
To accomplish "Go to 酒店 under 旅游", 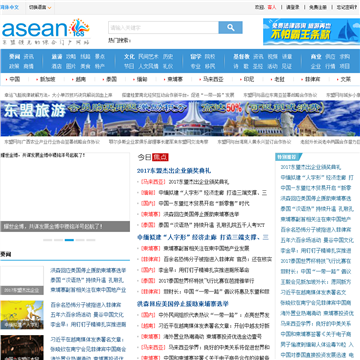I will click(57, 66).
